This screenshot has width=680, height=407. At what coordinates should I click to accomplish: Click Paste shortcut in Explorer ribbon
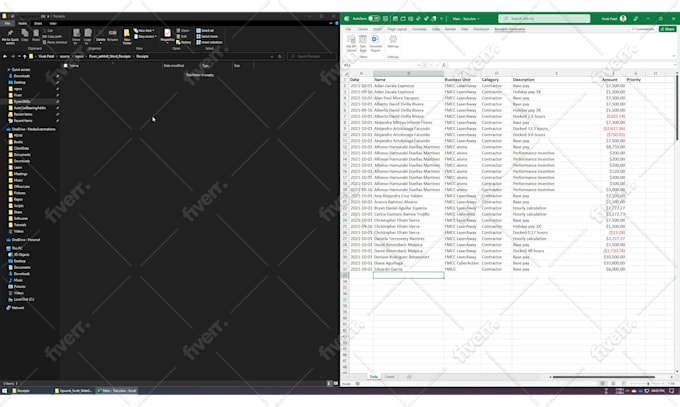click(x=55, y=42)
